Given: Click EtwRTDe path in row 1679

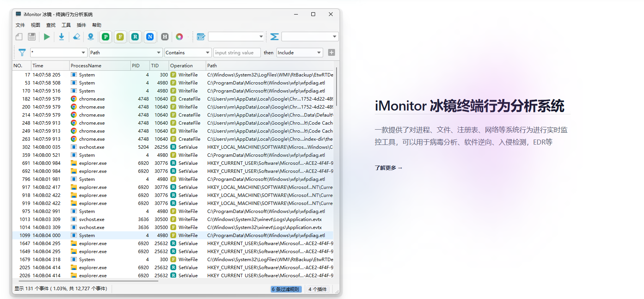Looking at the screenshot, I should (x=270, y=260).
